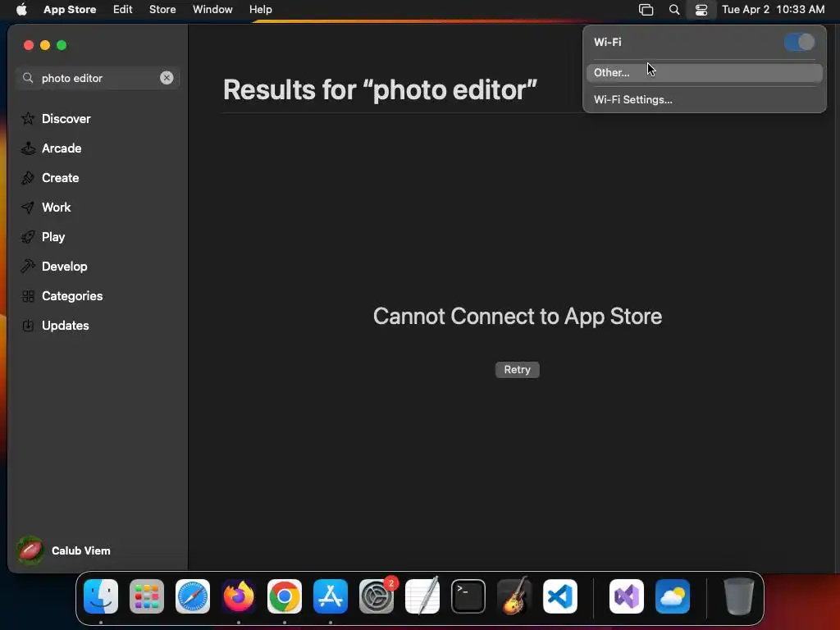Viewport: 840px width, 630px height.
Task: Open the Window menu
Action: (x=212, y=9)
